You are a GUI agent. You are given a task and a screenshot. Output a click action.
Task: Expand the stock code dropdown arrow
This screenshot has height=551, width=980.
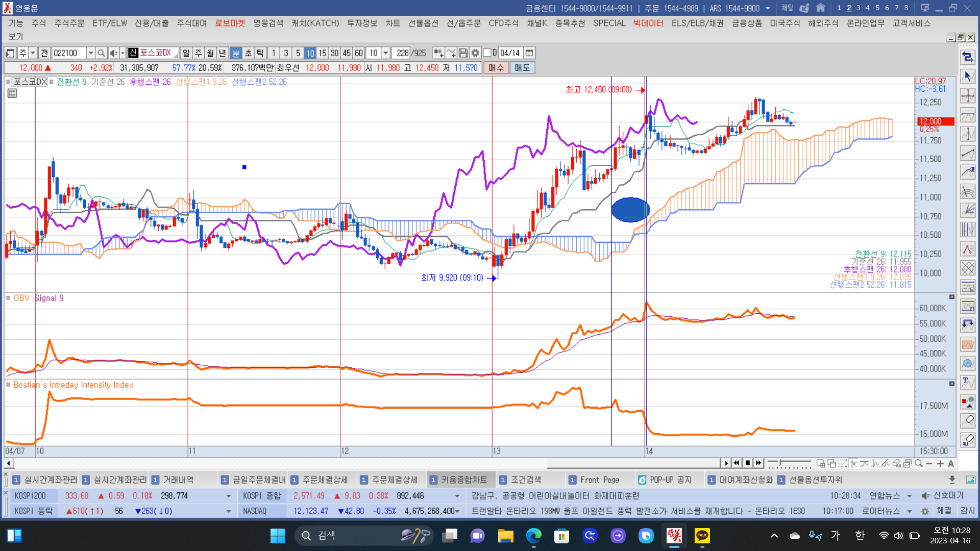90,53
